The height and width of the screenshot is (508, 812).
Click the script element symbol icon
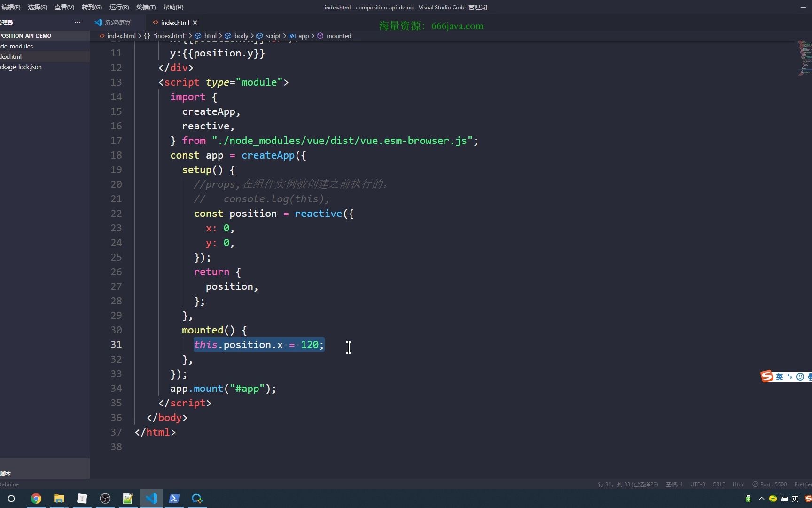pyautogui.click(x=259, y=36)
